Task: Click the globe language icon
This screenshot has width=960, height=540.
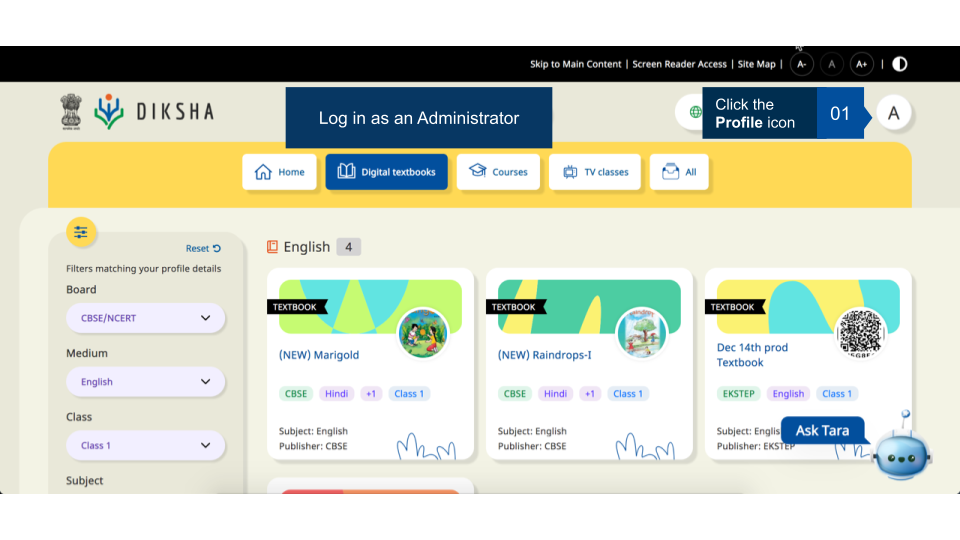Action: point(695,112)
